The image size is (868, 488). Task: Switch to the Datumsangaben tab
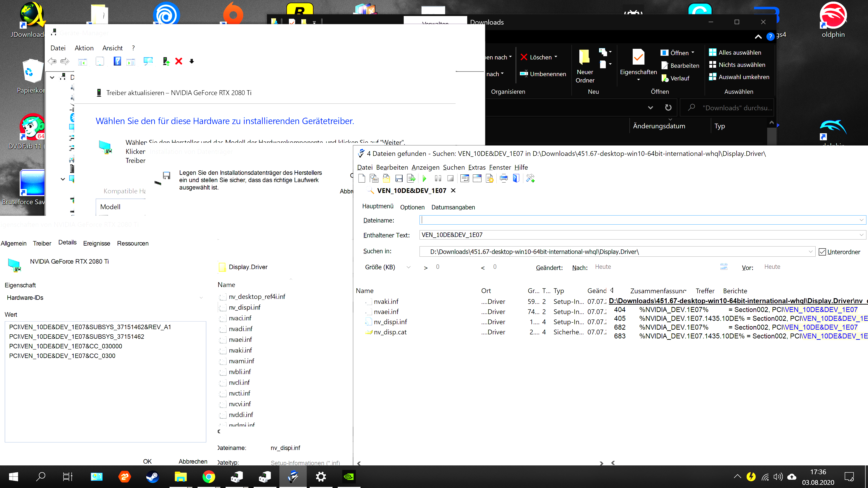click(x=453, y=207)
